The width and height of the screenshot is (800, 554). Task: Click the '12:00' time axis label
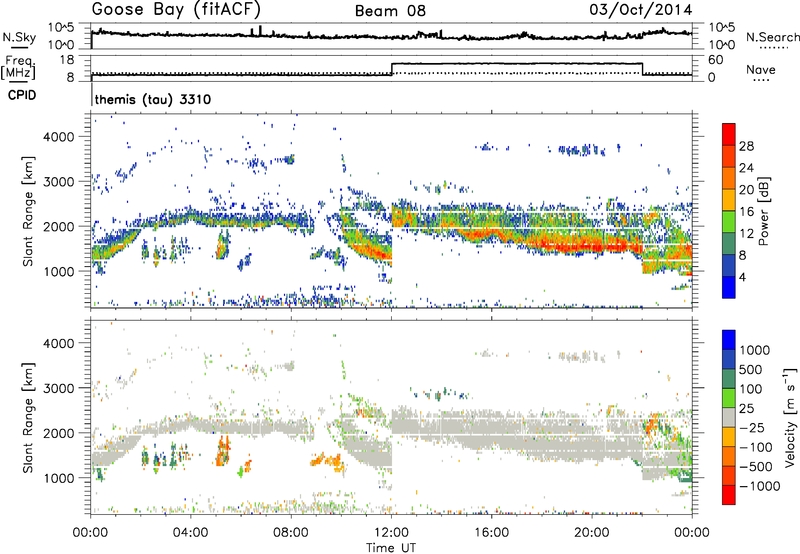click(391, 533)
